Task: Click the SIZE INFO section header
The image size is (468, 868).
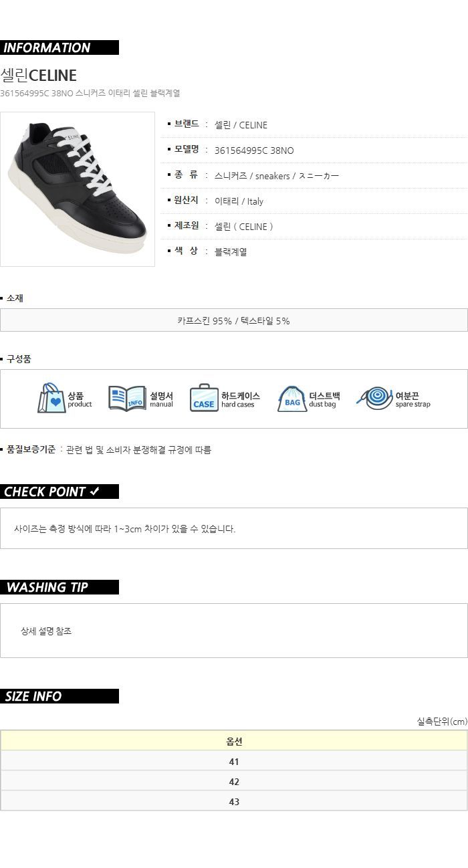Action: (60, 696)
